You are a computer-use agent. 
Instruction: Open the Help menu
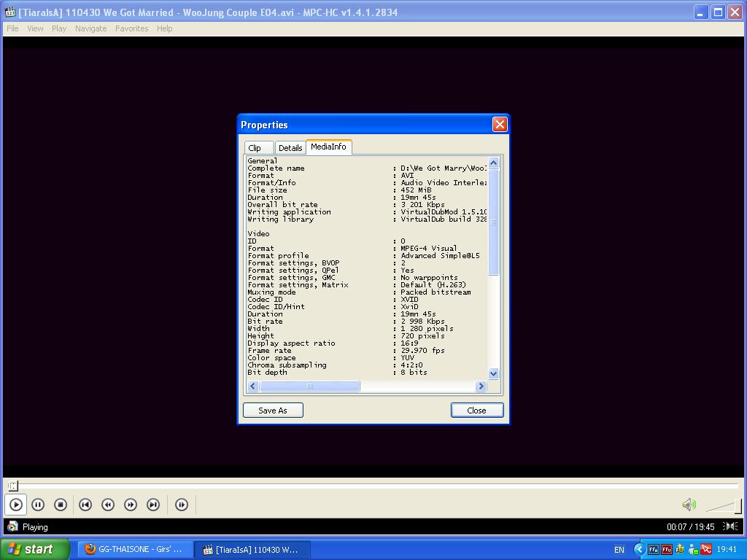click(165, 28)
